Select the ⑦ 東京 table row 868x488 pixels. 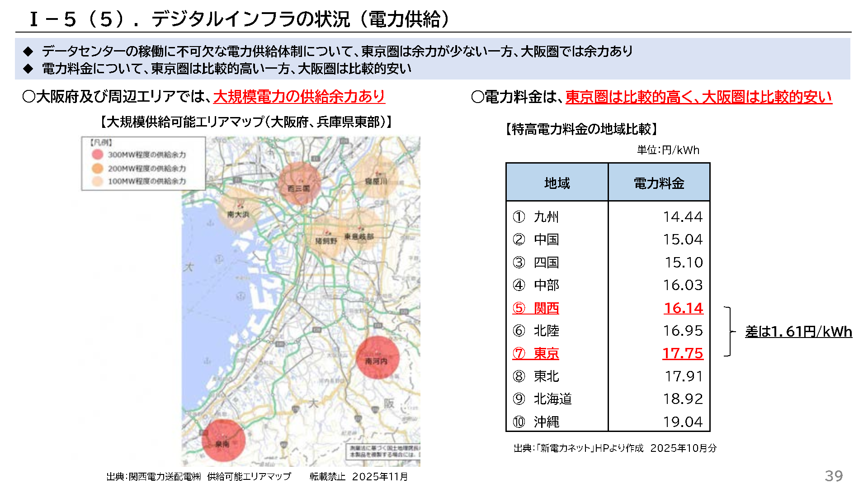pos(536,353)
